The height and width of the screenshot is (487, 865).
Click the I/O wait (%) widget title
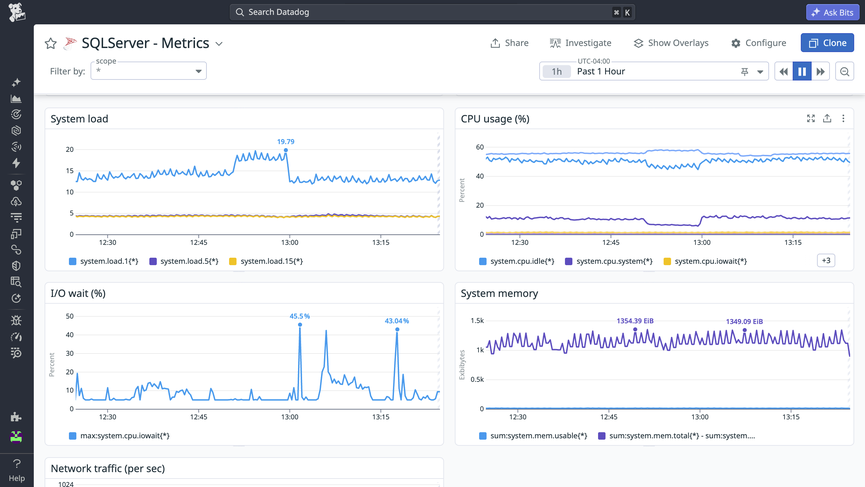78,293
